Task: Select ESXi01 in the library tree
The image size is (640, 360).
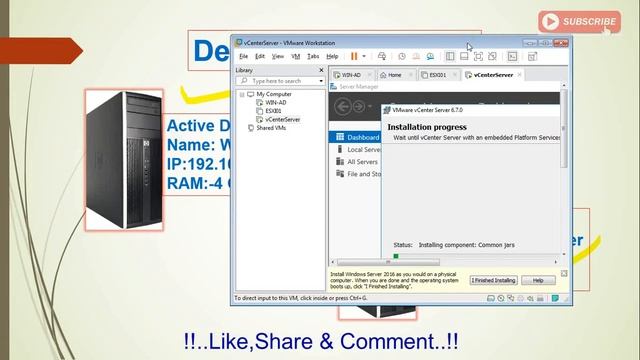Action: [273, 111]
